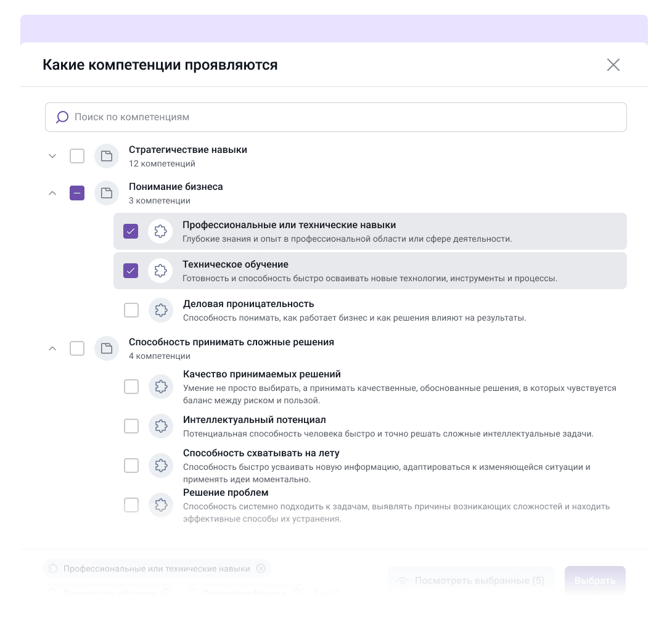Collapse the Понимание бизнеса group
Viewport: 672px width, 624px height.
tap(52, 193)
